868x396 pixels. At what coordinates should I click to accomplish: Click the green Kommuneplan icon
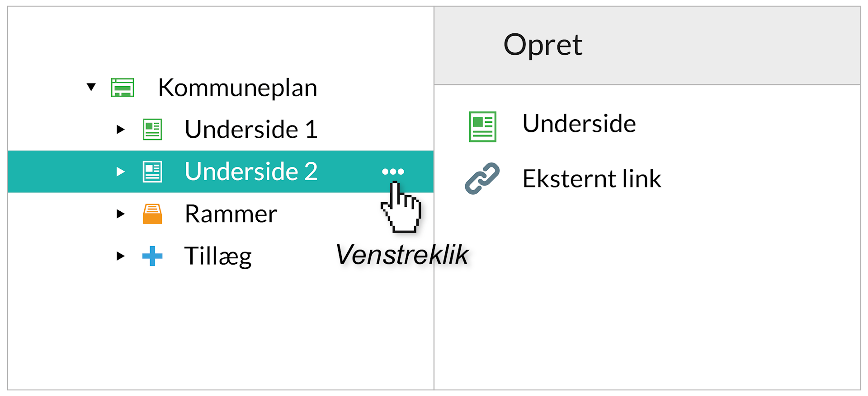tap(123, 88)
